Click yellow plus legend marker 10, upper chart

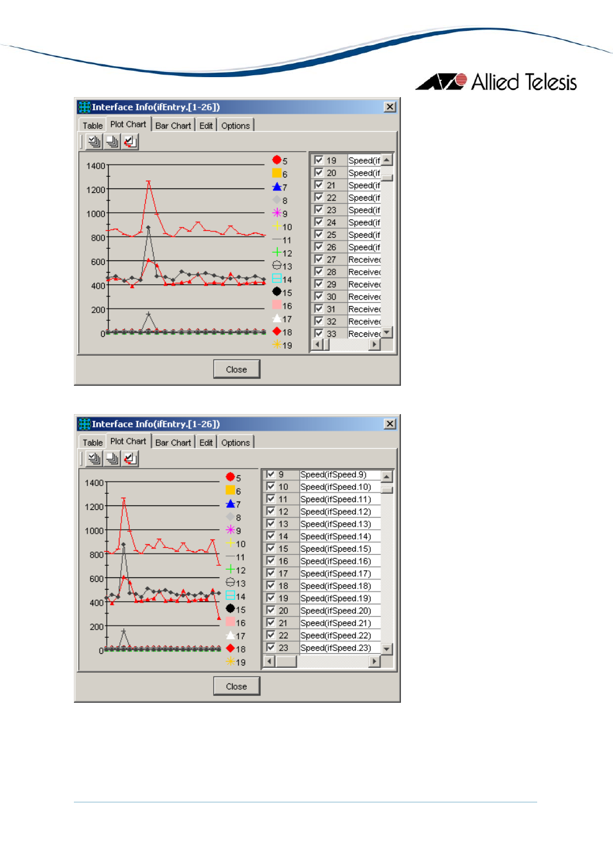pyautogui.click(x=276, y=226)
